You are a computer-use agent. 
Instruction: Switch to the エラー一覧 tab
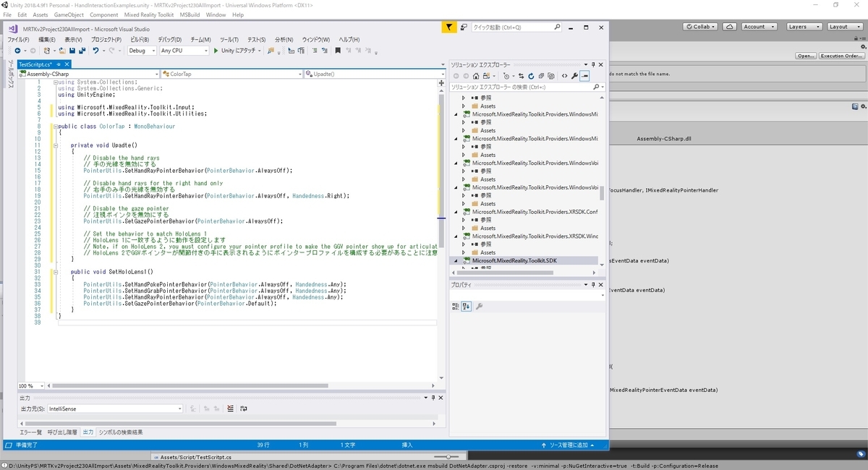point(30,432)
